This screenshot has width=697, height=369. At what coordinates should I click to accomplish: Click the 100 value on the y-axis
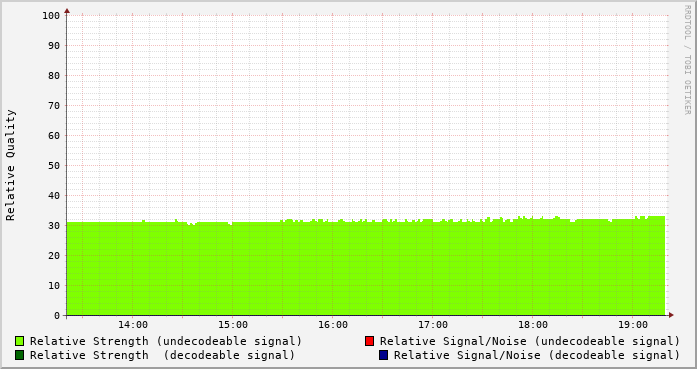click(x=51, y=16)
